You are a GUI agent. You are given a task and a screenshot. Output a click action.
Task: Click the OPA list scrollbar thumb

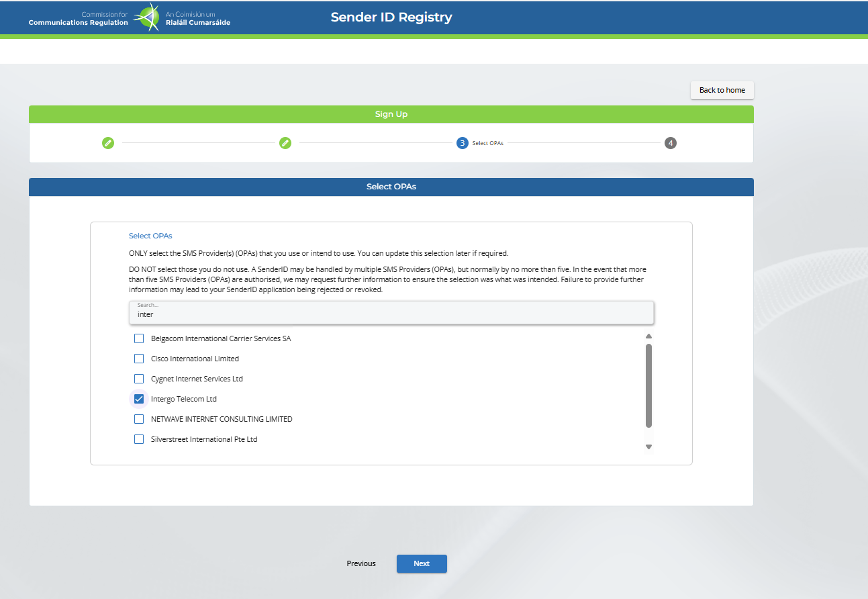click(648, 385)
